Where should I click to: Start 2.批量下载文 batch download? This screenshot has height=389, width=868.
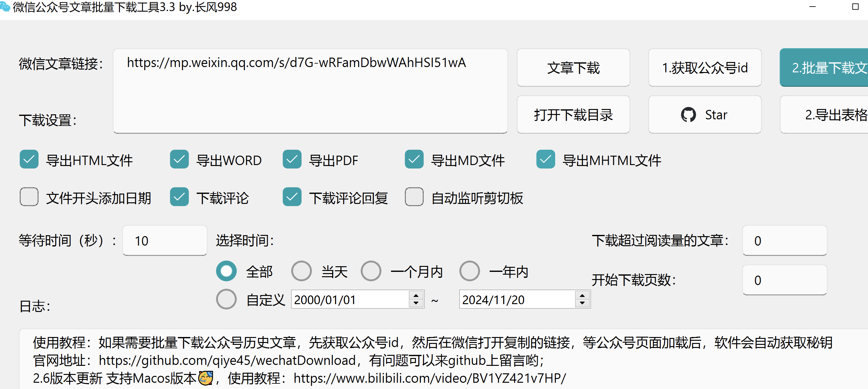pos(824,68)
